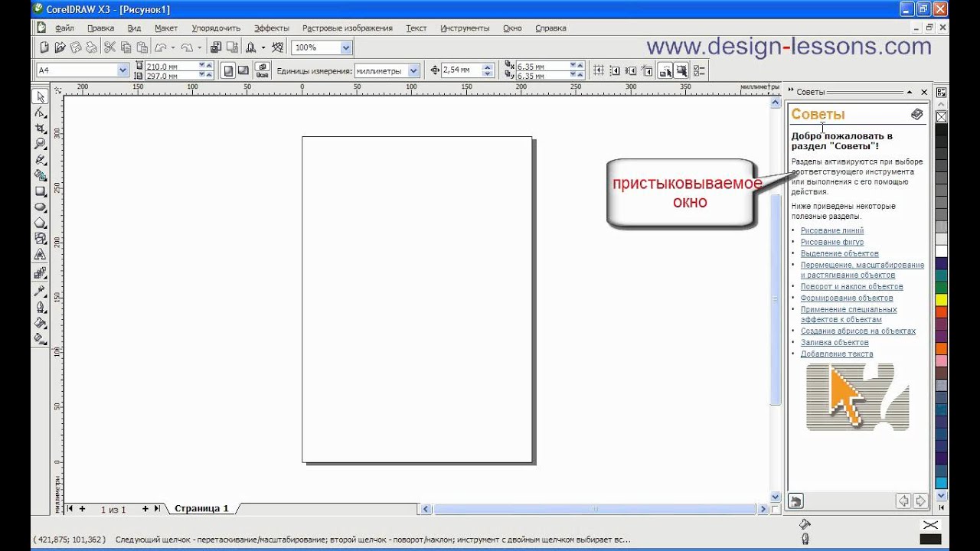Image resolution: width=980 pixels, height=551 pixels.
Task: Toggle set default or current page size
Action: 263,70
